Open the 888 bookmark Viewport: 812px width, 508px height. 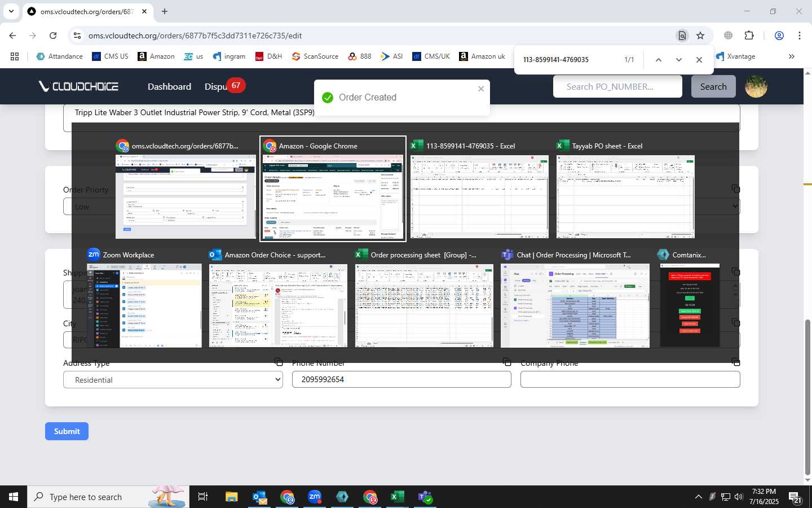[360, 56]
